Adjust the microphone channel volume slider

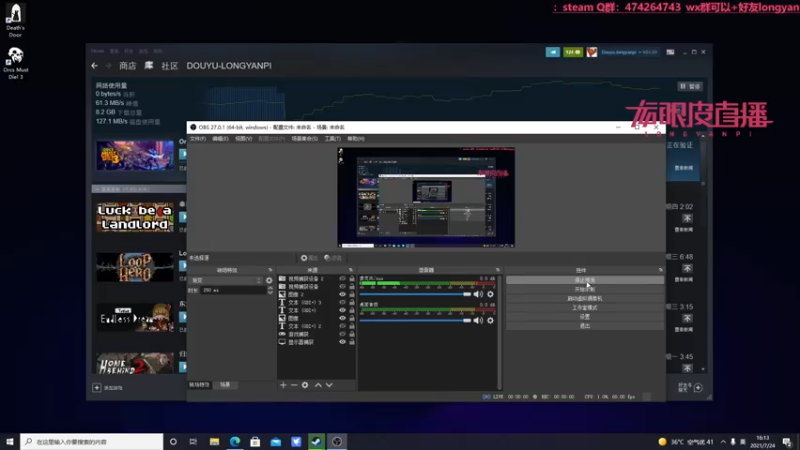[415, 294]
